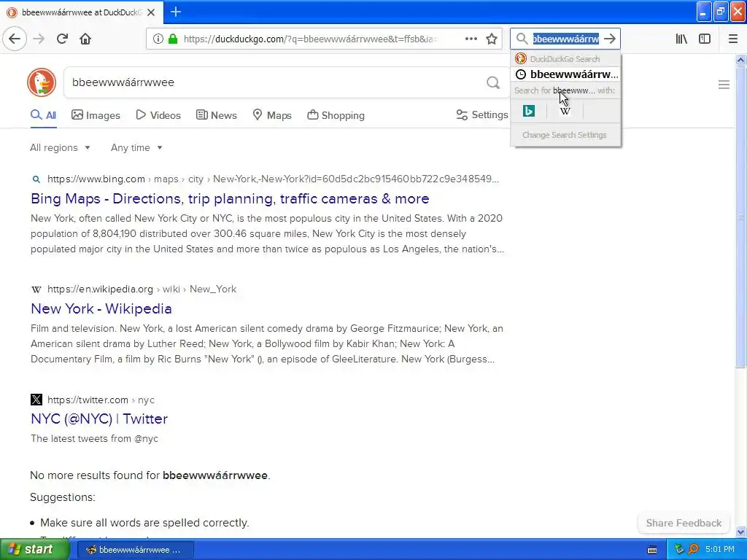Open the DuckDuckGo Settings dropdown
Viewport: 747px width, 560px height.
(x=481, y=114)
